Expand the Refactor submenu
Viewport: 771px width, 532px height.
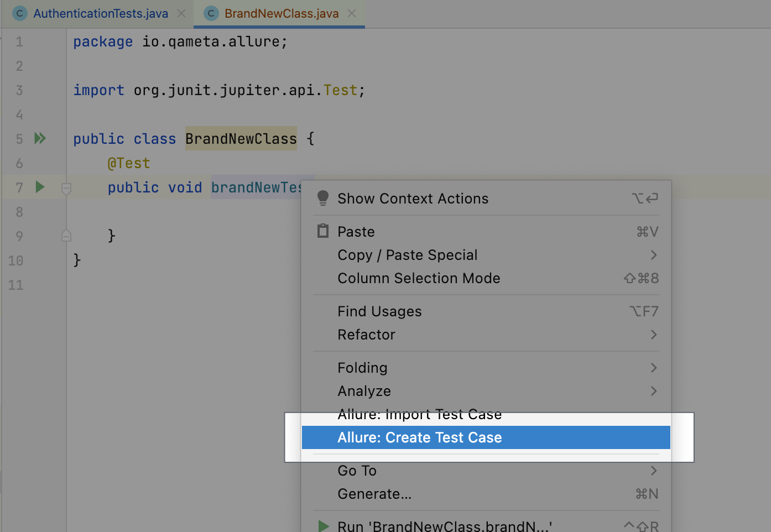[367, 335]
